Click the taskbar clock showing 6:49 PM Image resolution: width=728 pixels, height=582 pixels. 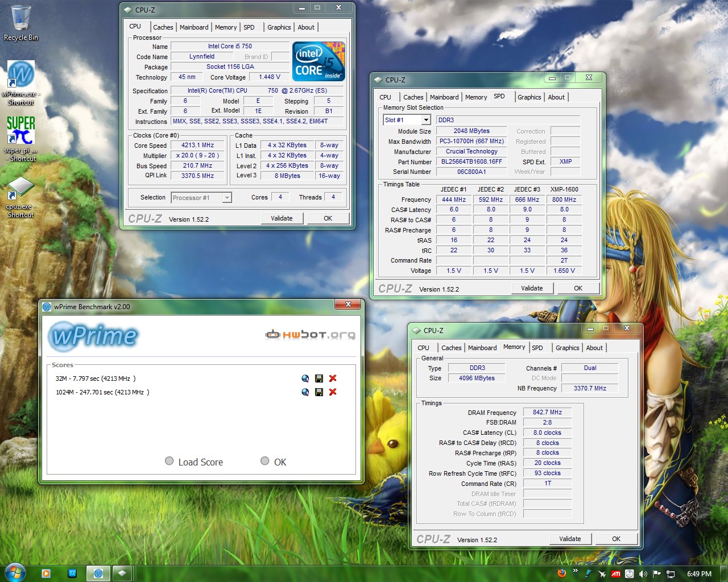(699, 574)
